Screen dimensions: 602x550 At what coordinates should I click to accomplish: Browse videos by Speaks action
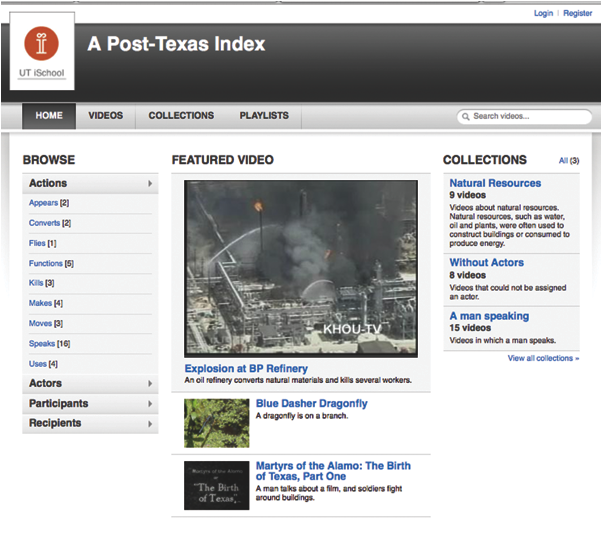[x=42, y=344]
